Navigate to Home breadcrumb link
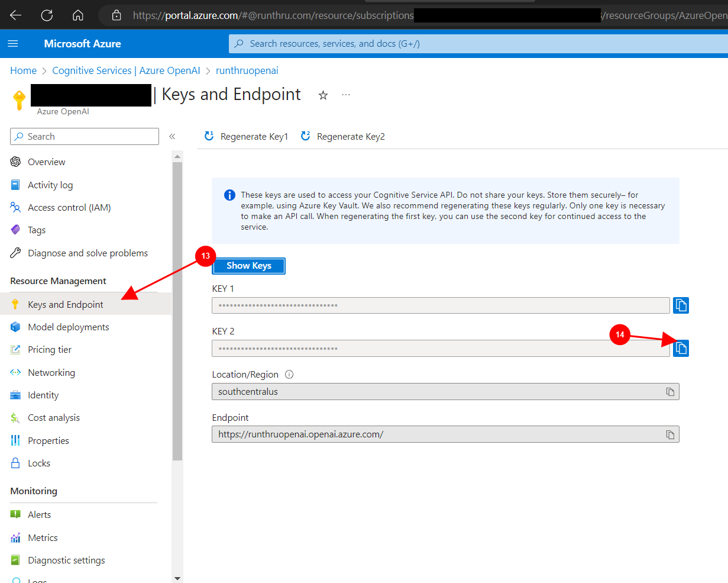Image resolution: width=728 pixels, height=583 pixels. pos(23,70)
